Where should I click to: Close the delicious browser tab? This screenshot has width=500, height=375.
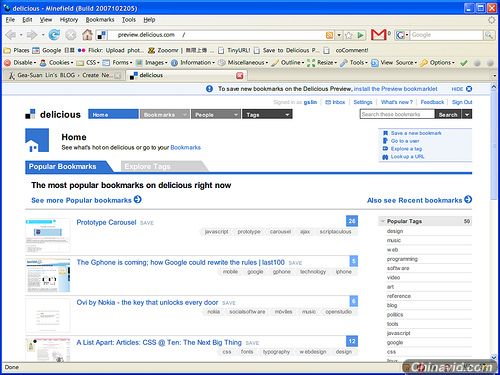pos(239,76)
